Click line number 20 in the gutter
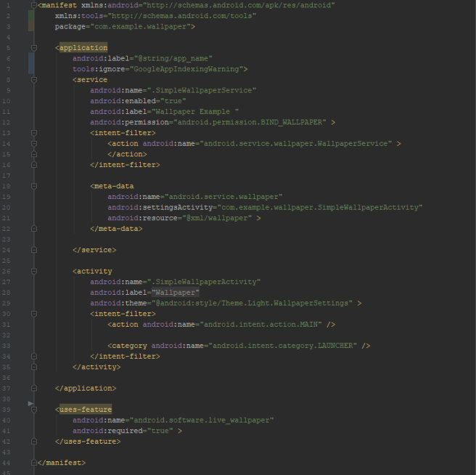The width and height of the screenshot is (476, 475). point(7,207)
